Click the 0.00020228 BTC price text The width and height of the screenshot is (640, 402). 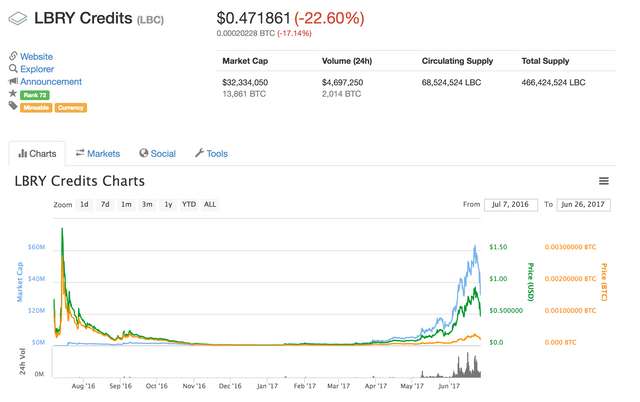246,33
